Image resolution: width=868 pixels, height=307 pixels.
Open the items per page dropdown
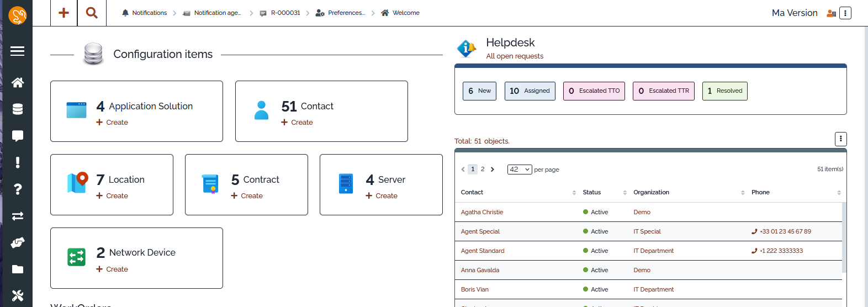click(519, 170)
